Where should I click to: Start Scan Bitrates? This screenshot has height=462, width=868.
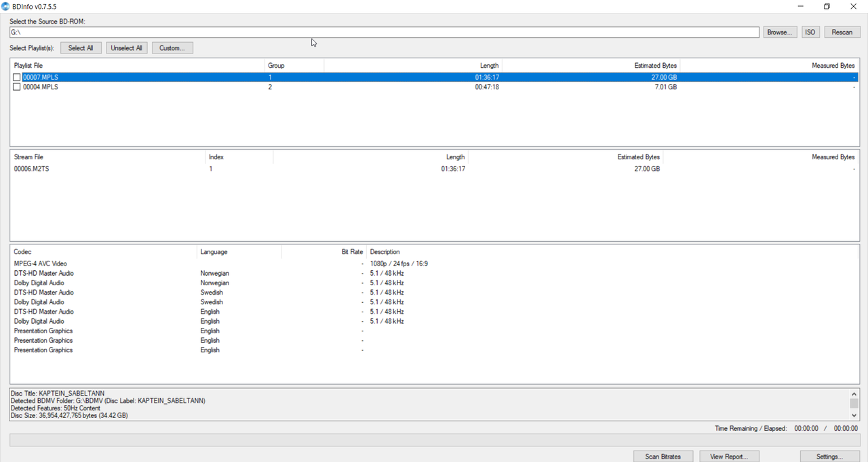[664, 457]
